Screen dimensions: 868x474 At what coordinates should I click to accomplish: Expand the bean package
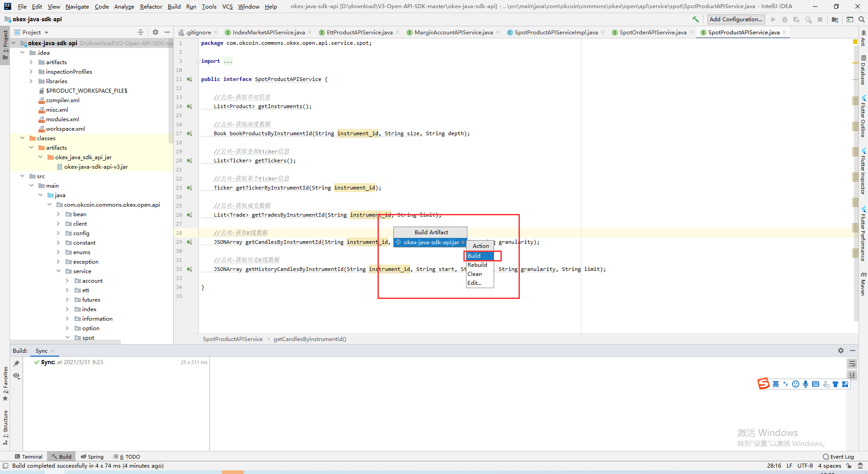tap(58, 214)
